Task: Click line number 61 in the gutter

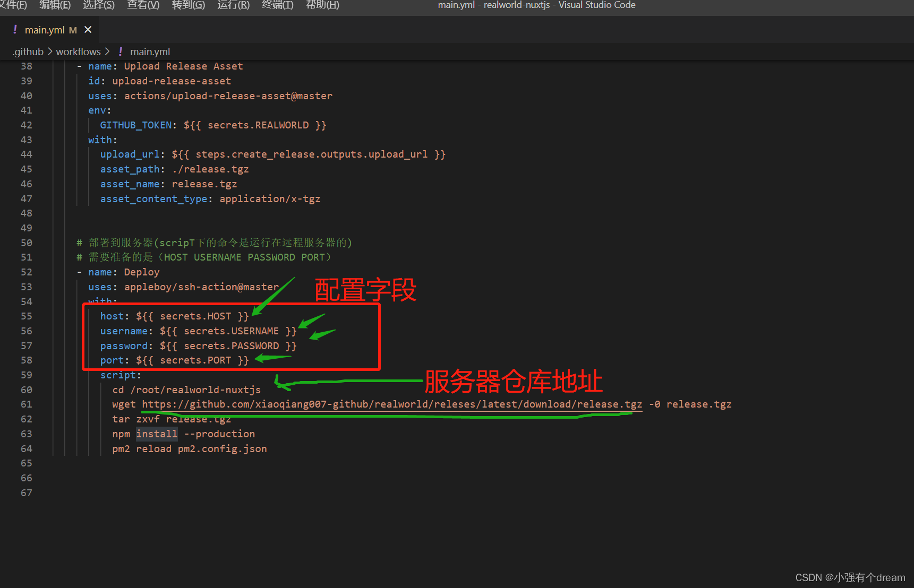Action: coord(27,404)
